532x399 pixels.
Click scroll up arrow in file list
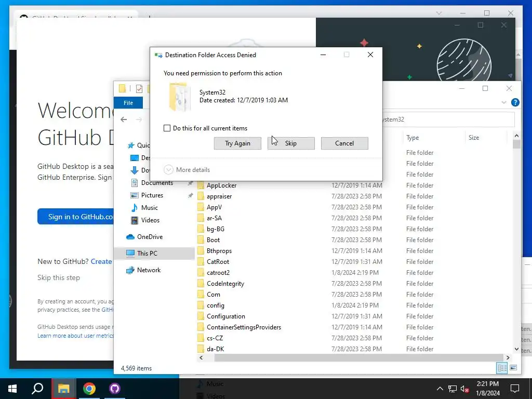516,136
